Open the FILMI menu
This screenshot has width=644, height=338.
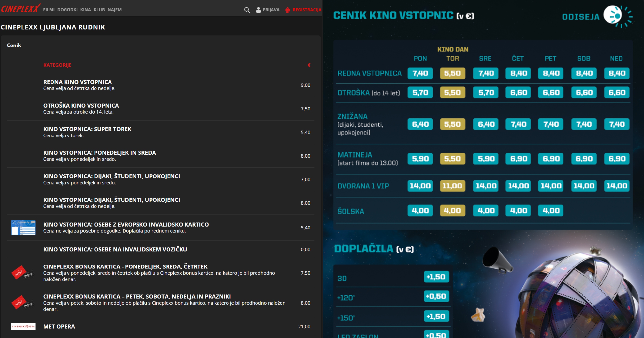[49, 10]
